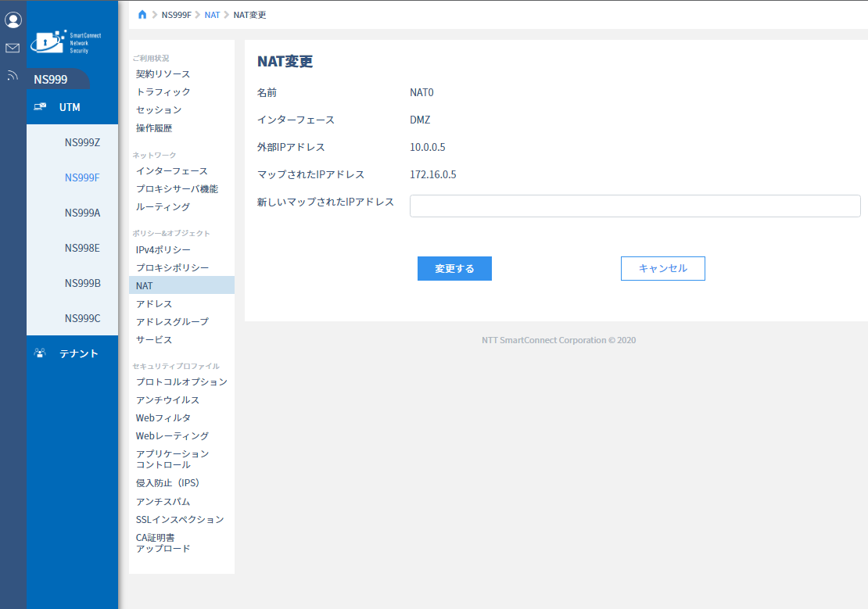Open プロキシサーバ機能 page
Screen dimensions: 868x609
tap(177, 188)
